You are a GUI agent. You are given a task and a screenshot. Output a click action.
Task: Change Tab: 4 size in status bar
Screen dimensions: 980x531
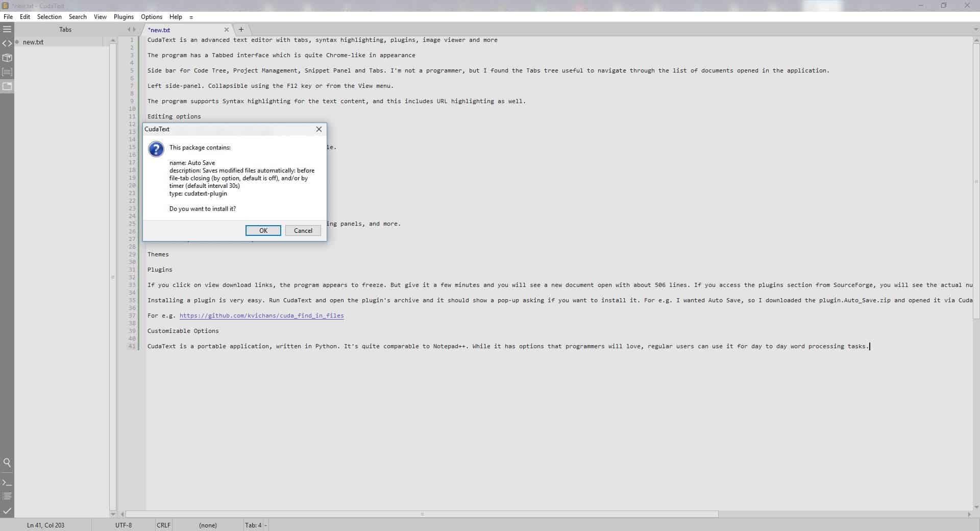coord(254,525)
